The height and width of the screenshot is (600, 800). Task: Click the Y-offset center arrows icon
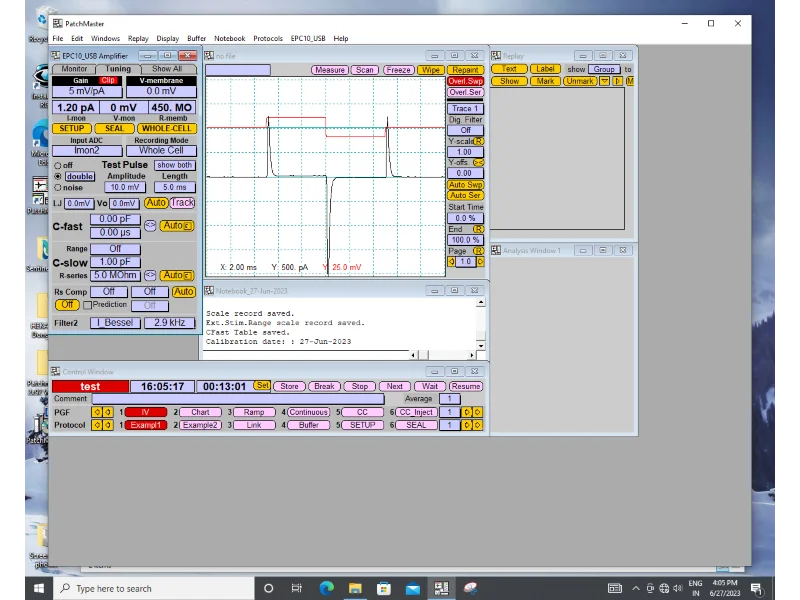478,162
